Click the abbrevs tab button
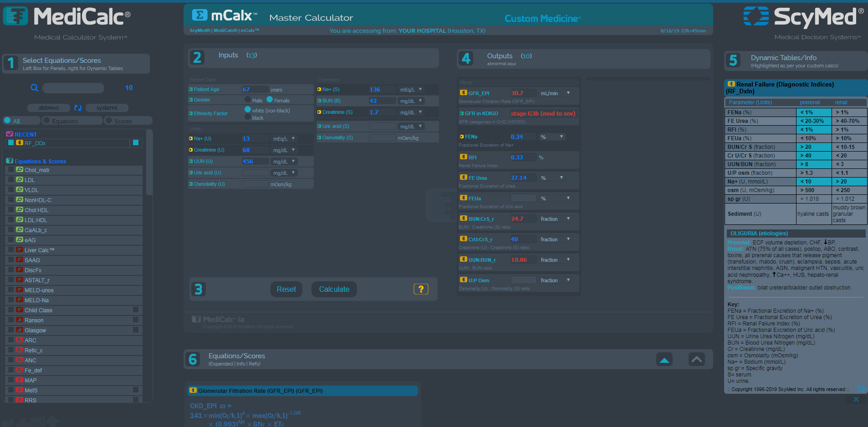868x427 pixels. tap(49, 108)
